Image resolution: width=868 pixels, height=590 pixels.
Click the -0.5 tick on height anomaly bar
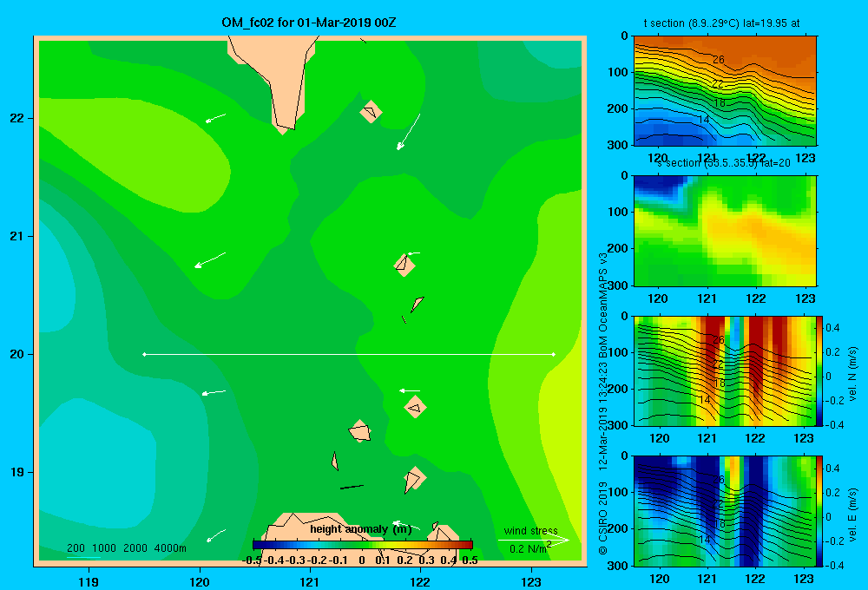pyautogui.click(x=252, y=560)
